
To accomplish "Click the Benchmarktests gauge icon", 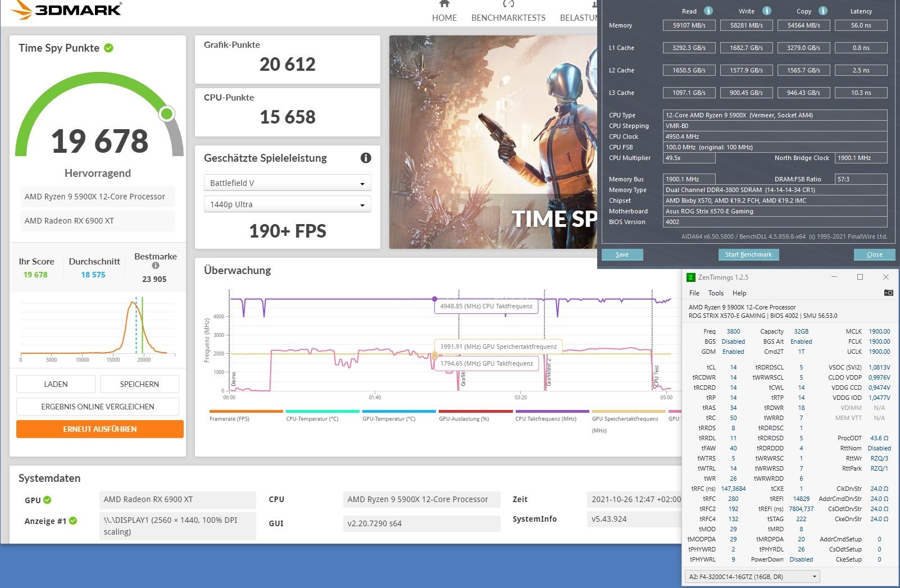I will click(x=508, y=3).
